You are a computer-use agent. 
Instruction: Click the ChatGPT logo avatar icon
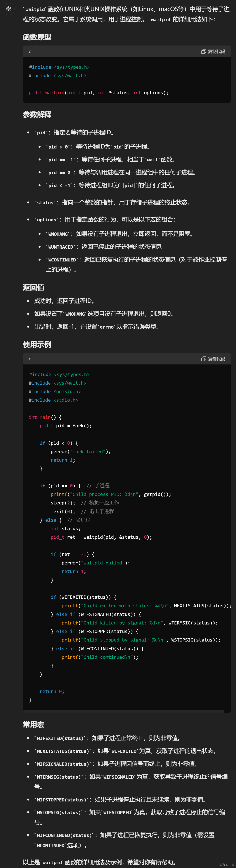(x=9, y=9)
